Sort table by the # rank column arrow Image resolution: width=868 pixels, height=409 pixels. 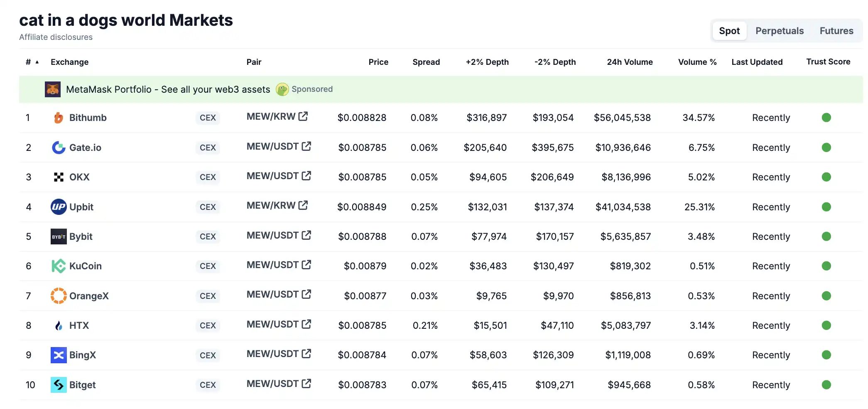coord(37,62)
